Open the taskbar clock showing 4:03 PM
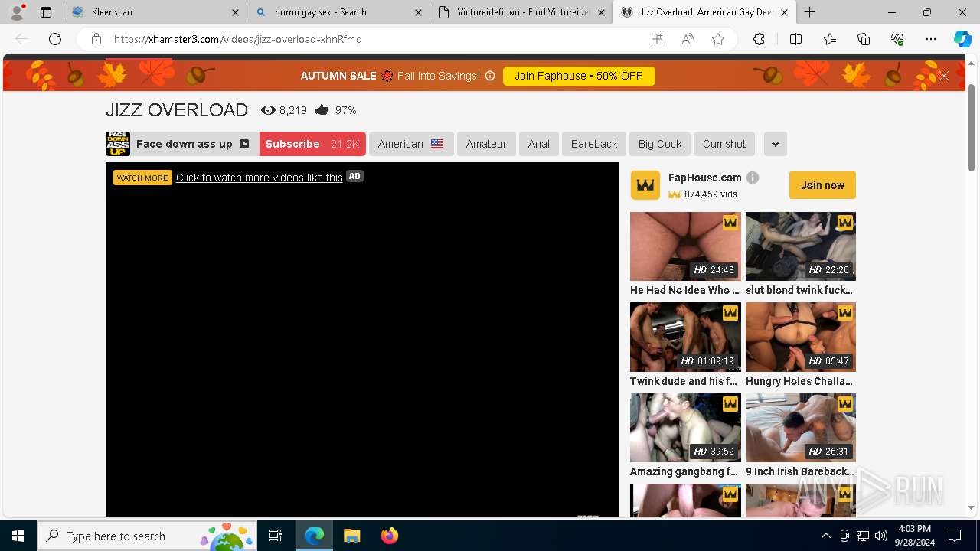Screen dimensions: 980x551 914,536
